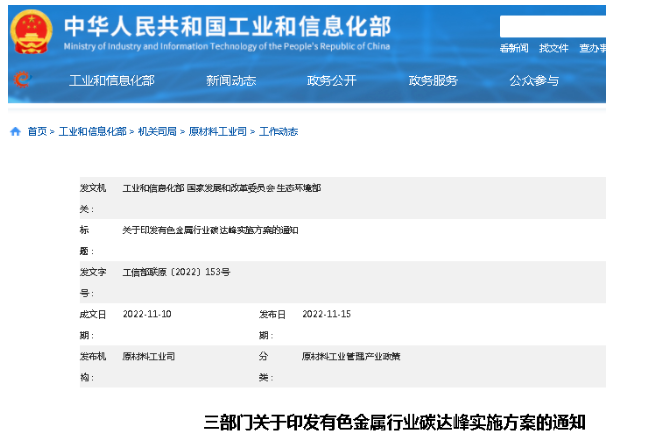Click the article heading 三部门关于印发有色金属行业碳达峰实施方案的通知
661x442 pixels.
[395, 423]
